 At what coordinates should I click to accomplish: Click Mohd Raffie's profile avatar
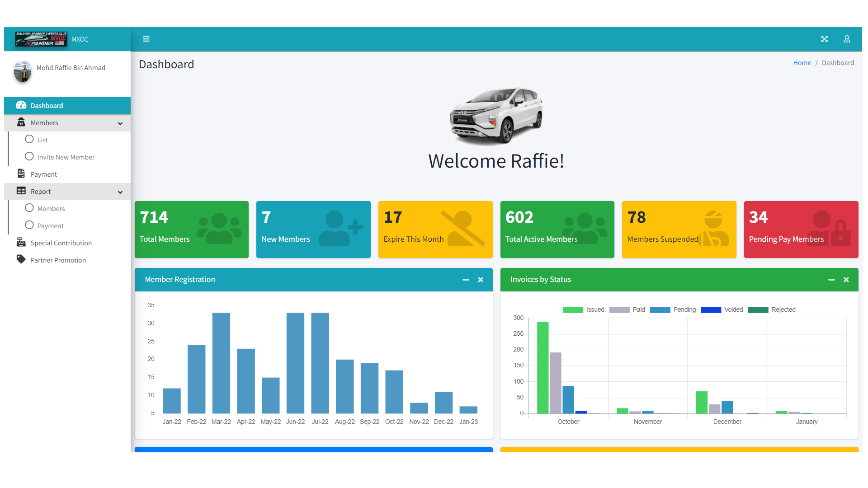coord(23,71)
